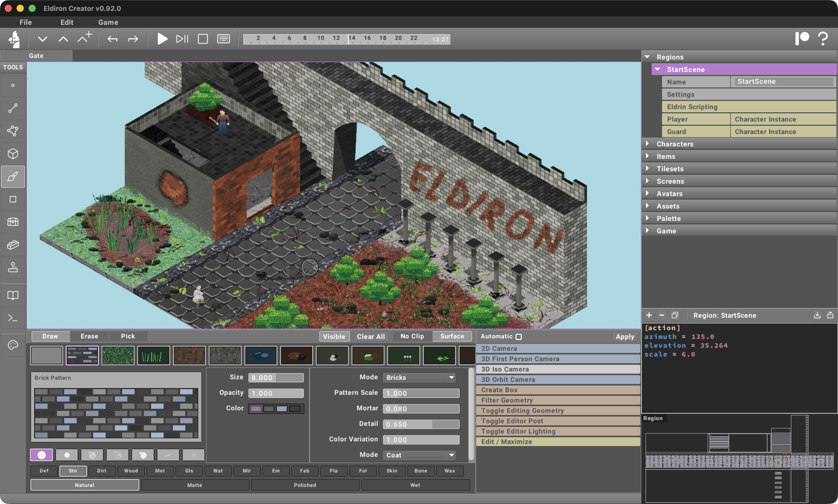Click the Detail slider at 0.650
Image resolution: width=838 pixels, height=504 pixels.
point(421,424)
